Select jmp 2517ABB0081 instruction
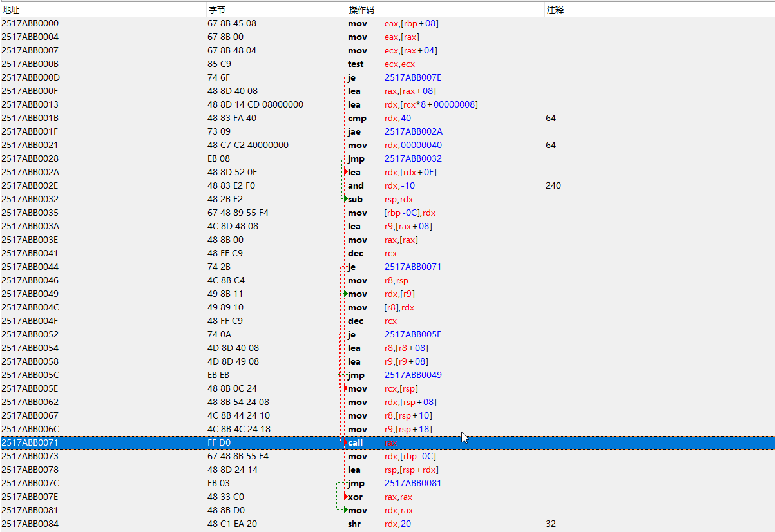This screenshot has width=775, height=532. (x=395, y=483)
